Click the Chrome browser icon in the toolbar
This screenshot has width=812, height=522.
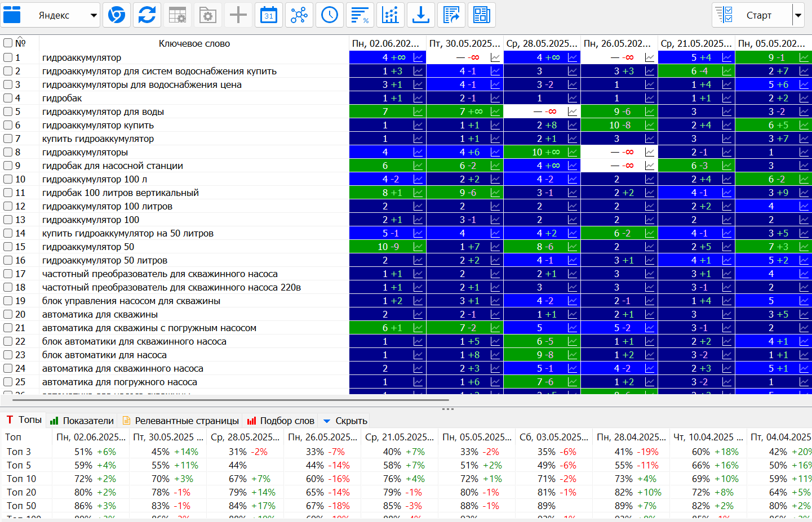tap(117, 15)
